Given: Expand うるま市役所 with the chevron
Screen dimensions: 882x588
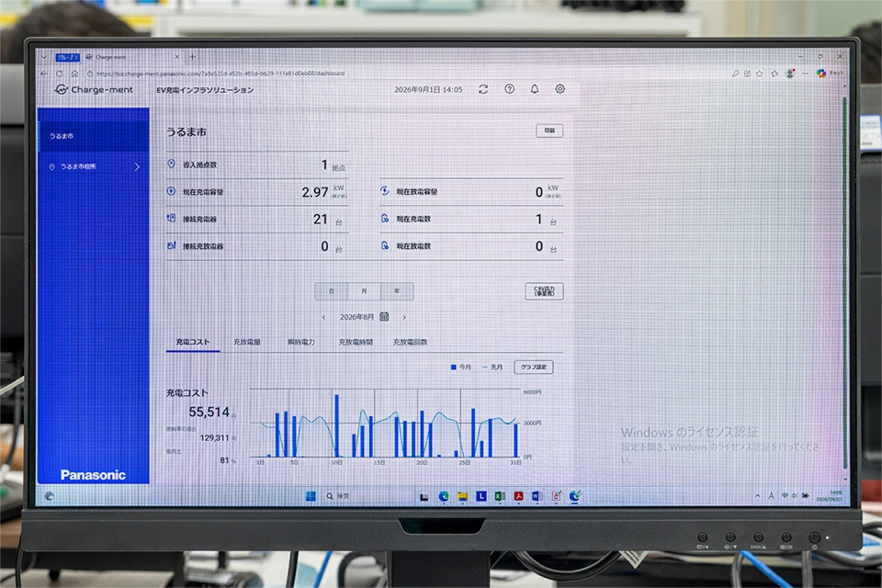Looking at the screenshot, I should click(x=137, y=167).
